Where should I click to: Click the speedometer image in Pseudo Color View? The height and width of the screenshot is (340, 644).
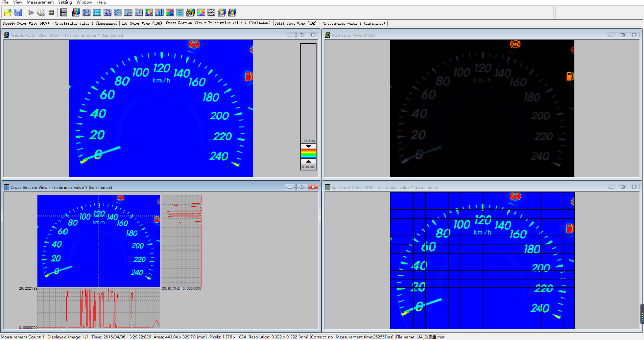(161, 109)
